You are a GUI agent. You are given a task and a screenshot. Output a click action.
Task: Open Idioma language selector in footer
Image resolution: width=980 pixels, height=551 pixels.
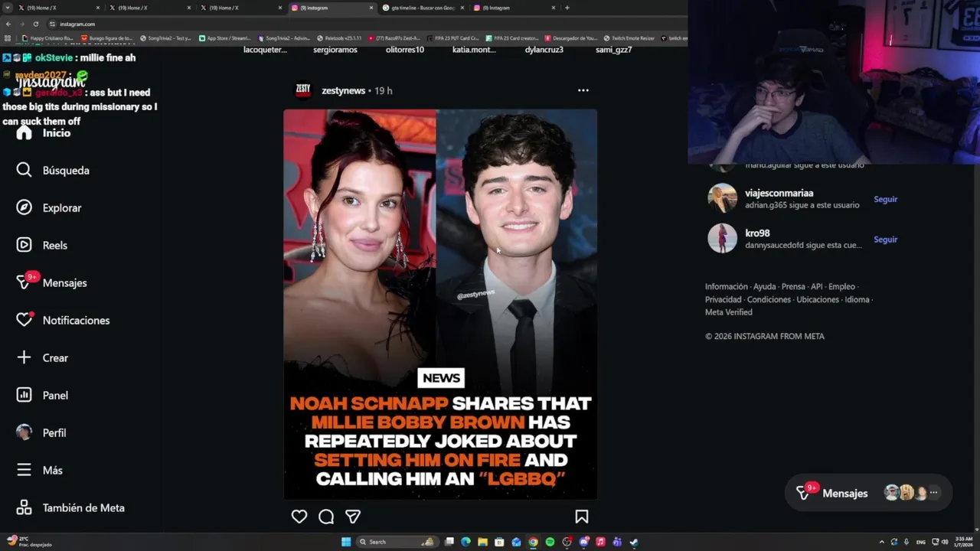point(857,300)
